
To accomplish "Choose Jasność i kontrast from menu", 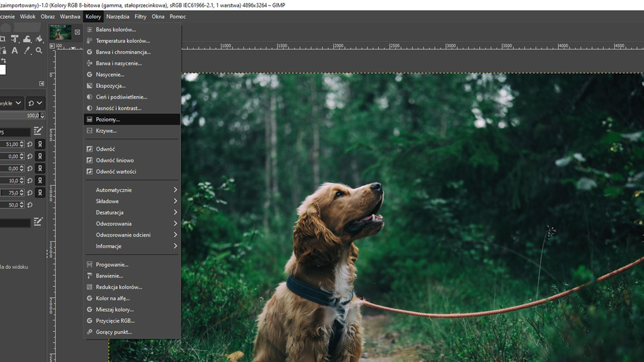I will coord(118,108).
